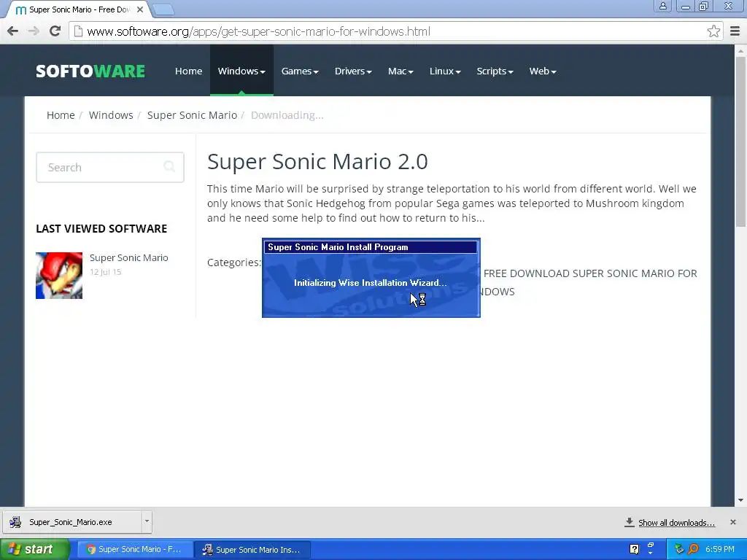The image size is (747, 560).
Task: Click the Windows breadcrumb link
Action: [x=111, y=115]
